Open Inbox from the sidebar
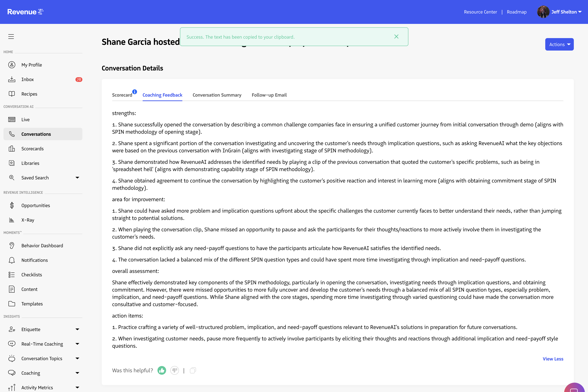588x392 pixels. tap(28, 79)
